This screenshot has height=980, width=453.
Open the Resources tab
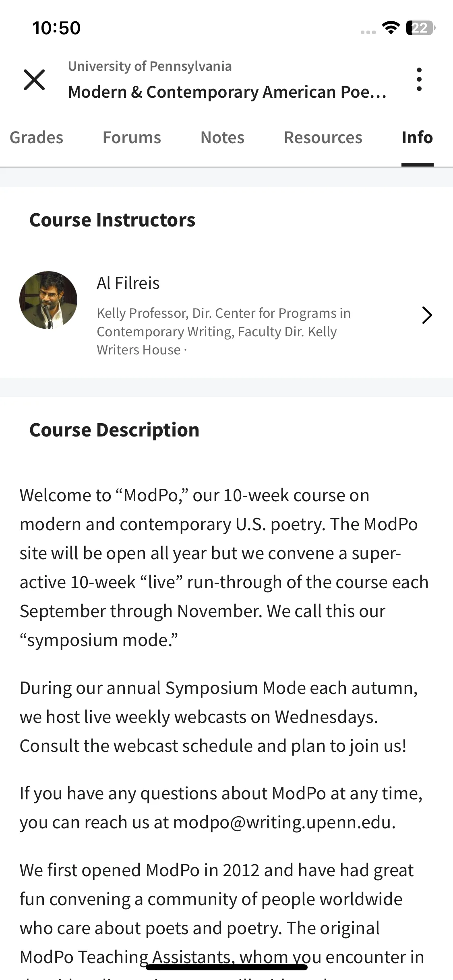point(323,138)
